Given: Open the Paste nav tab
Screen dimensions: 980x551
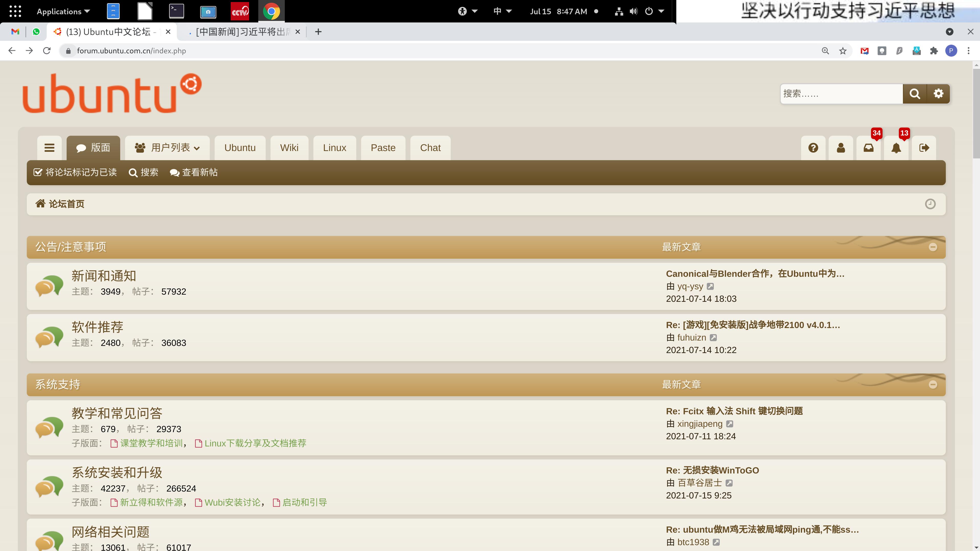Looking at the screenshot, I should point(383,148).
